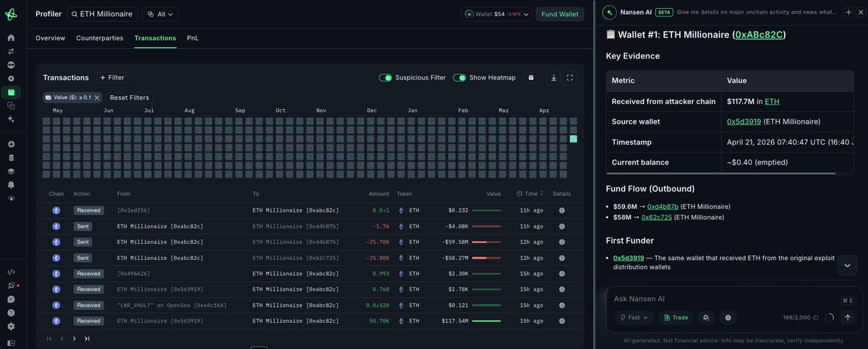Click the calendar icon beside Show Heatmap
The height and width of the screenshot is (349, 868).
(x=532, y=77)
